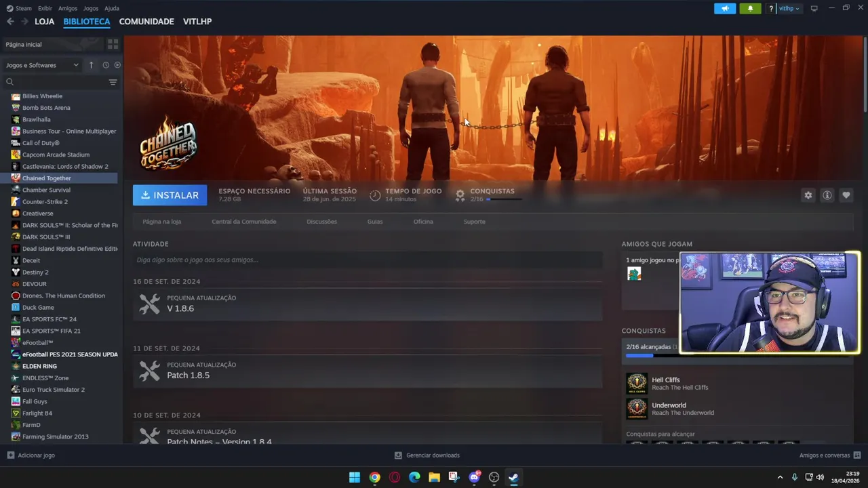Open Big Picture mode monitor icon
The height and width of the screenshot is (488, 868).
coord(814,8)
